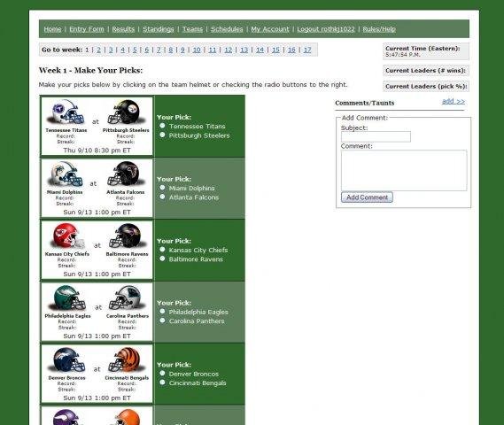Focus the Subject input field

[x=376, y=136]
